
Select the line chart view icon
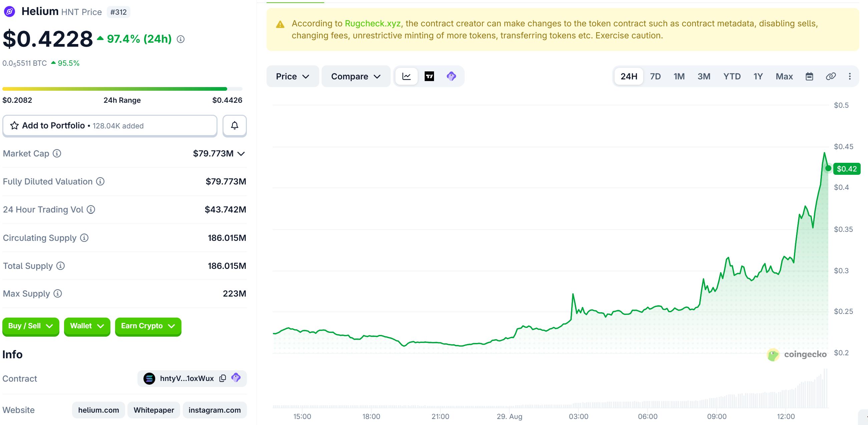[x=406, y=76]
